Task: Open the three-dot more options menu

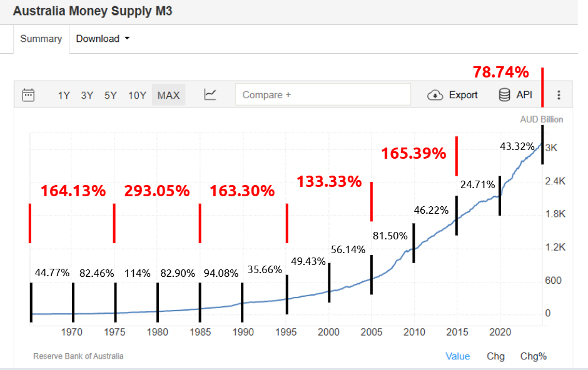Action: (559, 95)
